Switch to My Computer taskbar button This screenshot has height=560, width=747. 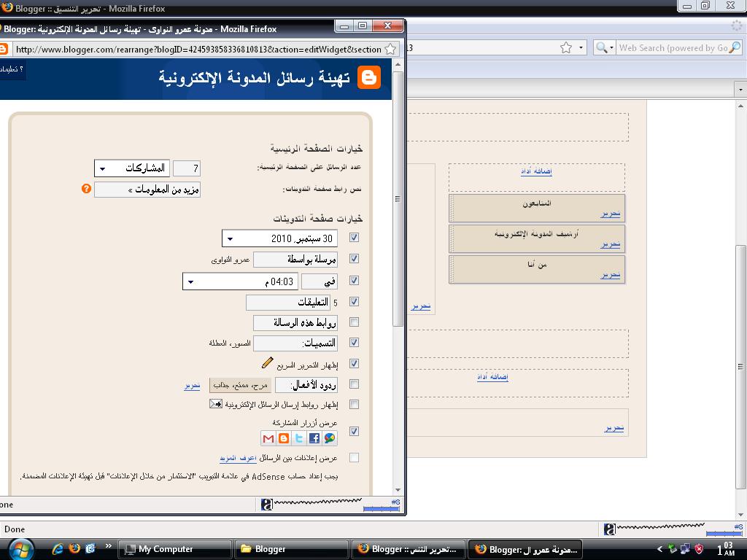tap(174, 549)
